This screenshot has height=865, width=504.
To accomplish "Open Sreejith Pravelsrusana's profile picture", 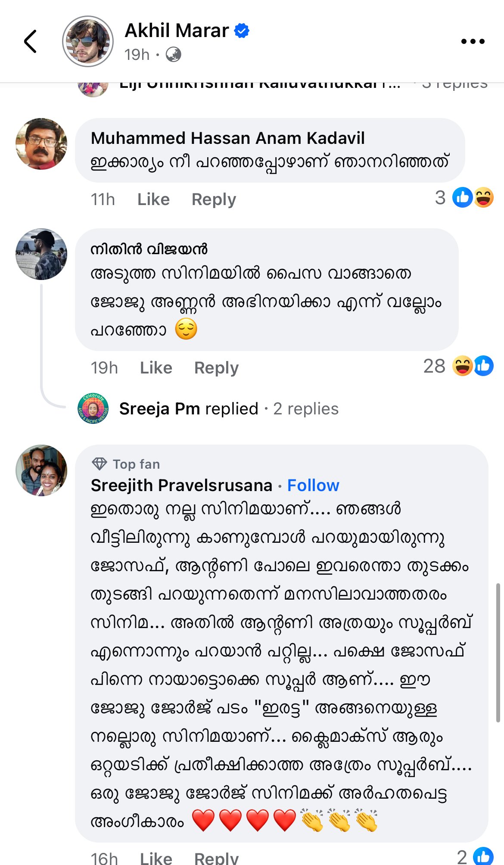I will (x=41, y=470).
